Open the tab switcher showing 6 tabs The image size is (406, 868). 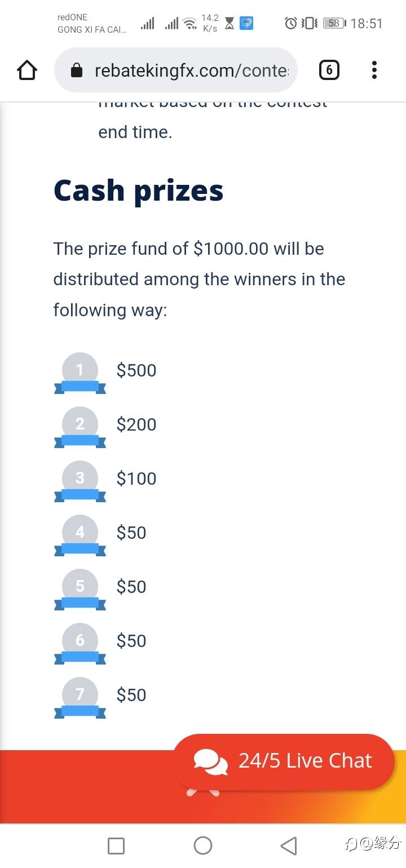329,70
